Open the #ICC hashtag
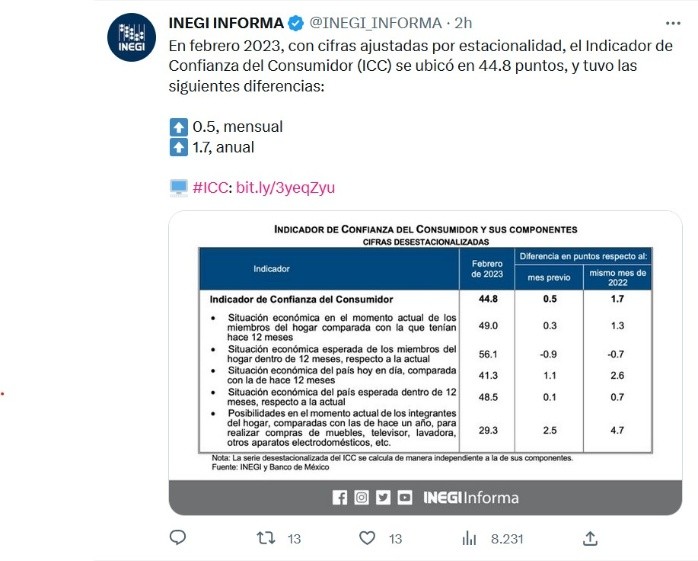The width and height of the screenshot is (698, 561). pyautogui.click(x=211, y=187)
